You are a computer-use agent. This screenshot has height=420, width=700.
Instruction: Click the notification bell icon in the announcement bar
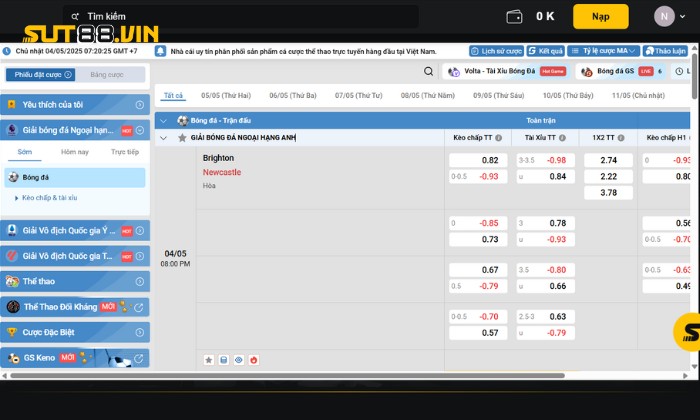click(162, 50)
